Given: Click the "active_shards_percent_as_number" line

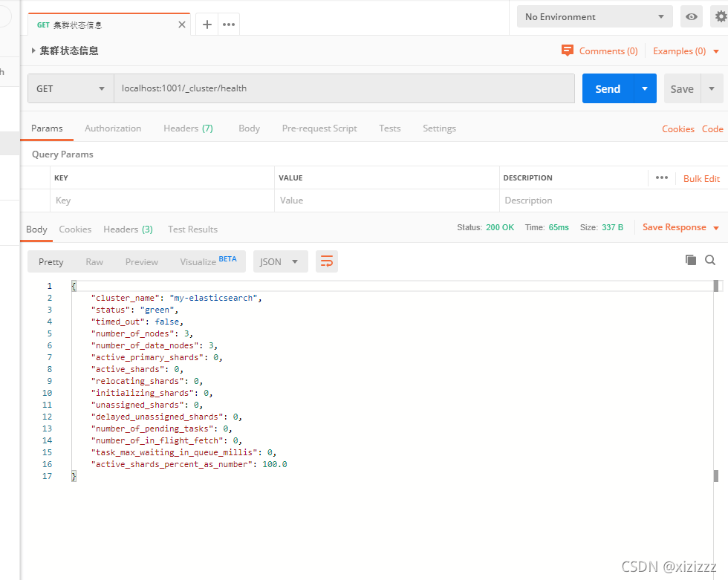Looking at the screenshot, I should [x=189, y=464].
